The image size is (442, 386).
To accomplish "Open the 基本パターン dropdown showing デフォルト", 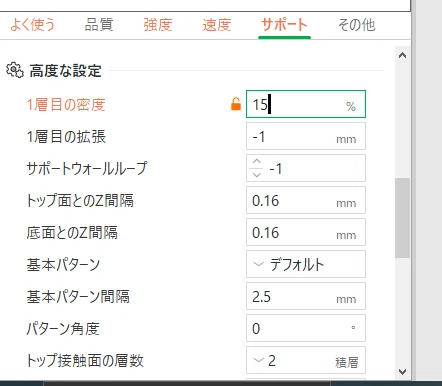I will point(306,264).
